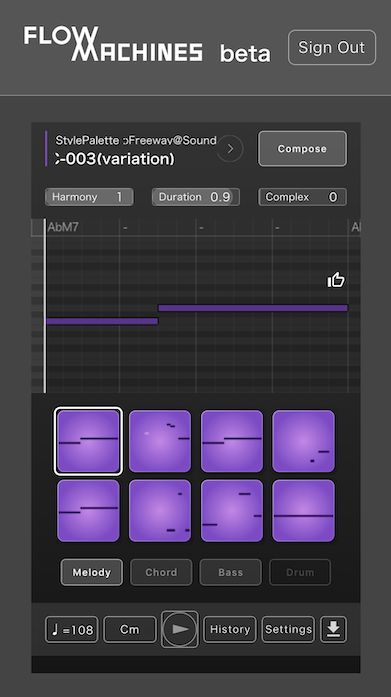Switch to the Melody tab
Screen dimensions: 391x697
pyautogui.click(x=92, y=572)
